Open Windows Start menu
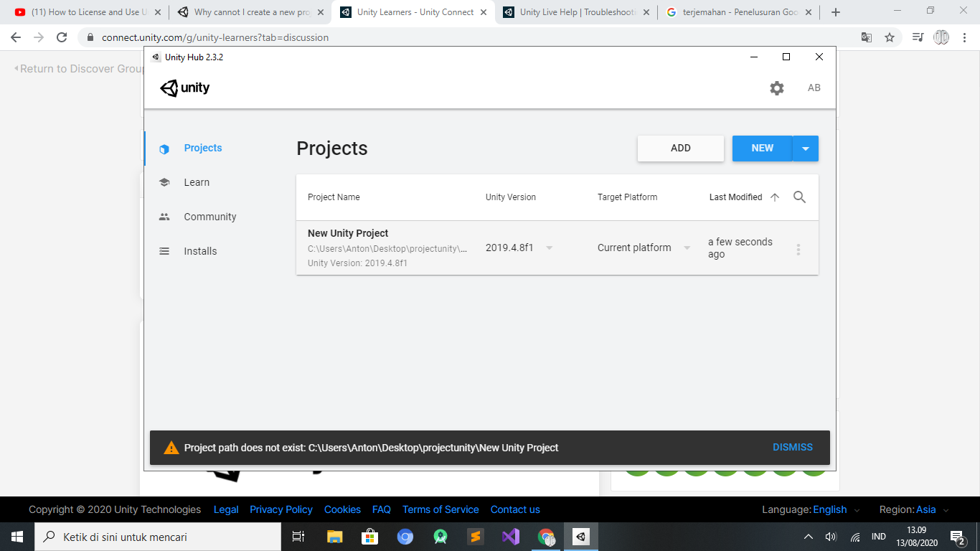 tap(17, 537)
